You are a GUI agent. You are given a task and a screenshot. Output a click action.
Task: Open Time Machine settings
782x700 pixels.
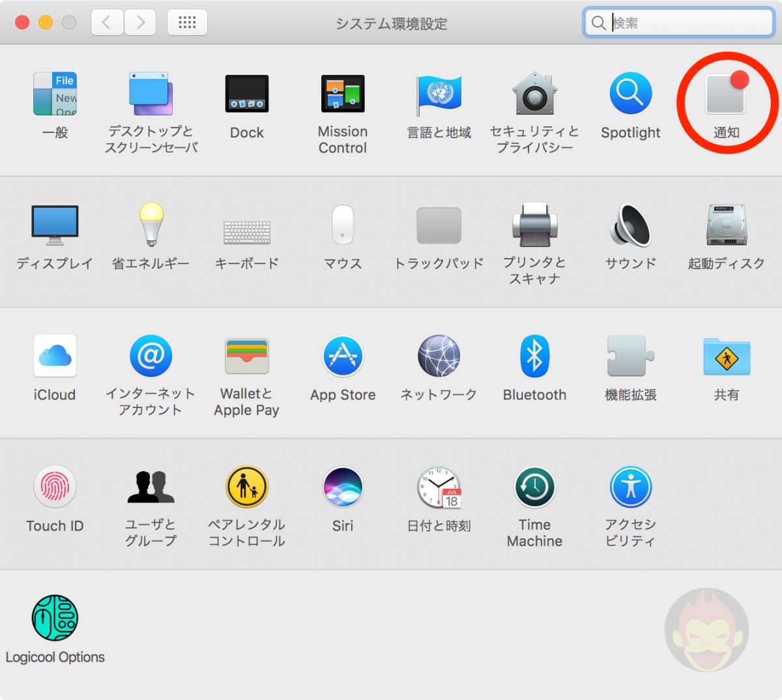pyautogui.click(x=534, y=488)
